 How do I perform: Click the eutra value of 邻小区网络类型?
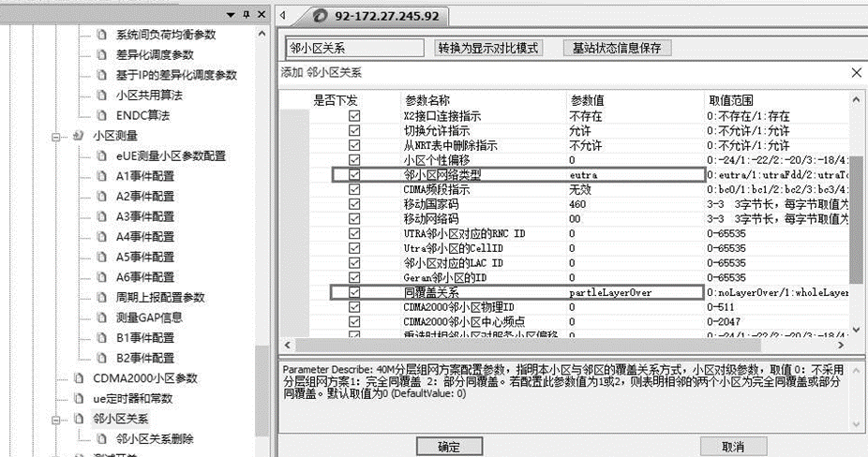click(583, 175)
